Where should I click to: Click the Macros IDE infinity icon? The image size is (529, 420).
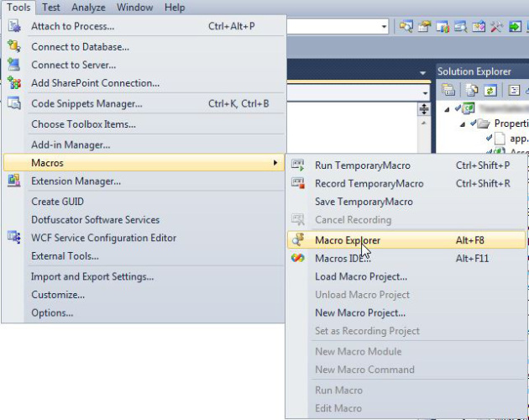(x=298, y=258)
